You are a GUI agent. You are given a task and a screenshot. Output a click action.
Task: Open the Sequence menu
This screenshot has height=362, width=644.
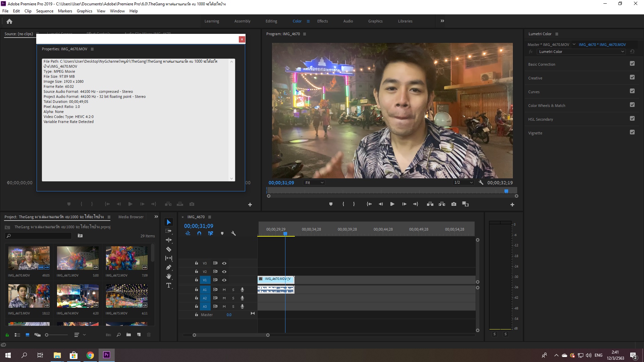(45, 11)
